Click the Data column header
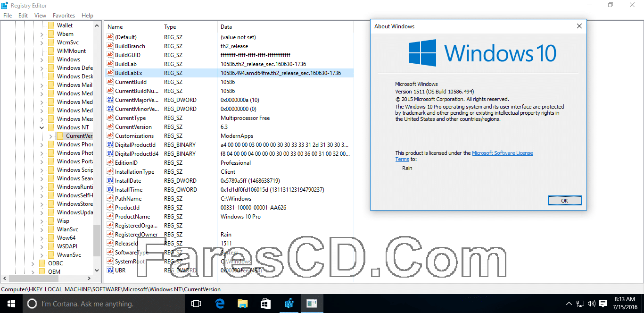644x313 pixels. pos(285,27)
